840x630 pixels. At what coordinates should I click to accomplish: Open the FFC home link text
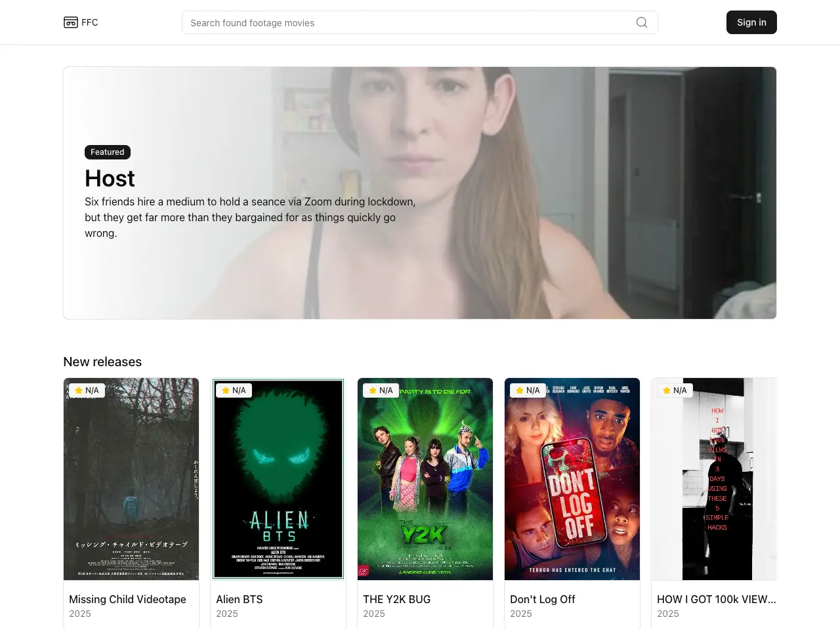(x=90, y=22)
